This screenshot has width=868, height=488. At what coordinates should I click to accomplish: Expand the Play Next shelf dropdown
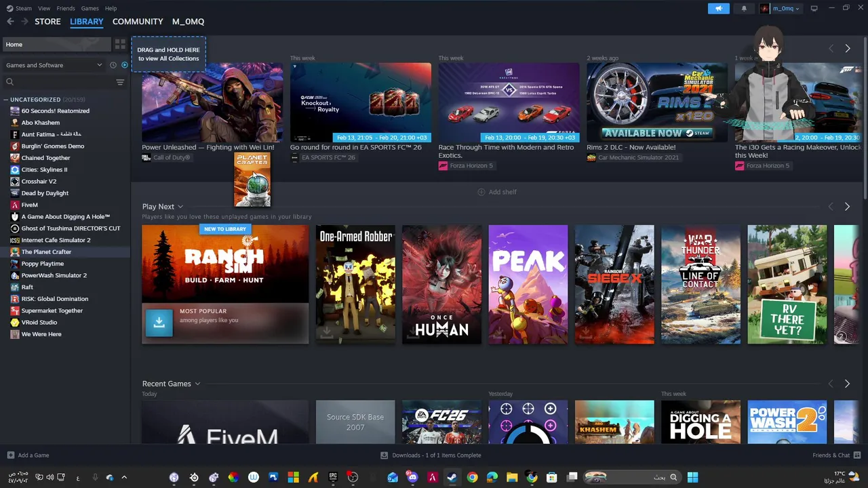tap(180, 207)
